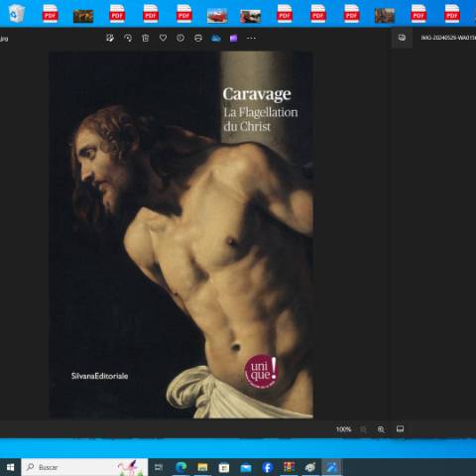Click the Caravage book cover image
The image size is (476, 476).
pos(181,235)
